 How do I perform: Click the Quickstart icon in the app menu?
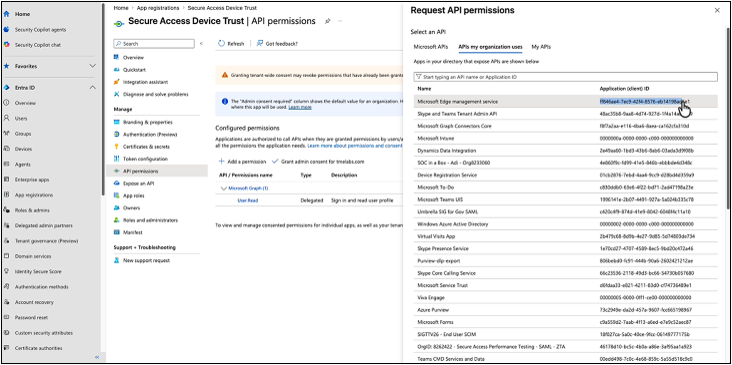coord(117,70)
